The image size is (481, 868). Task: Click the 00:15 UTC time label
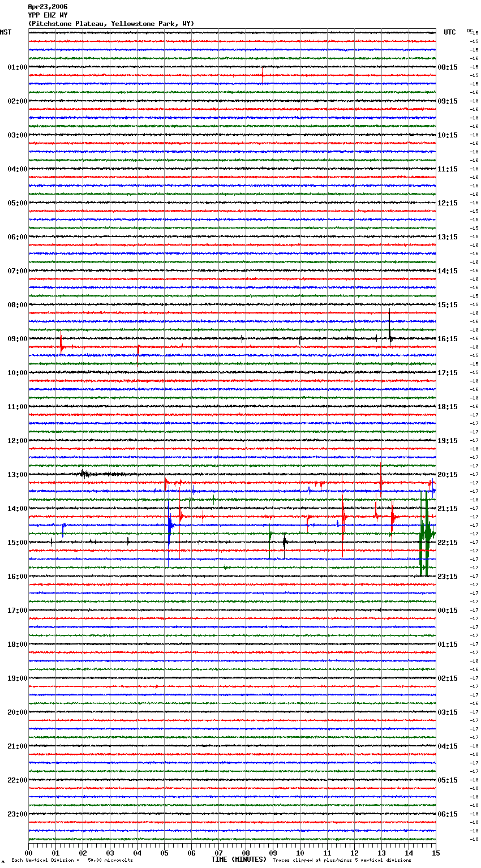[x=448, y=611]
